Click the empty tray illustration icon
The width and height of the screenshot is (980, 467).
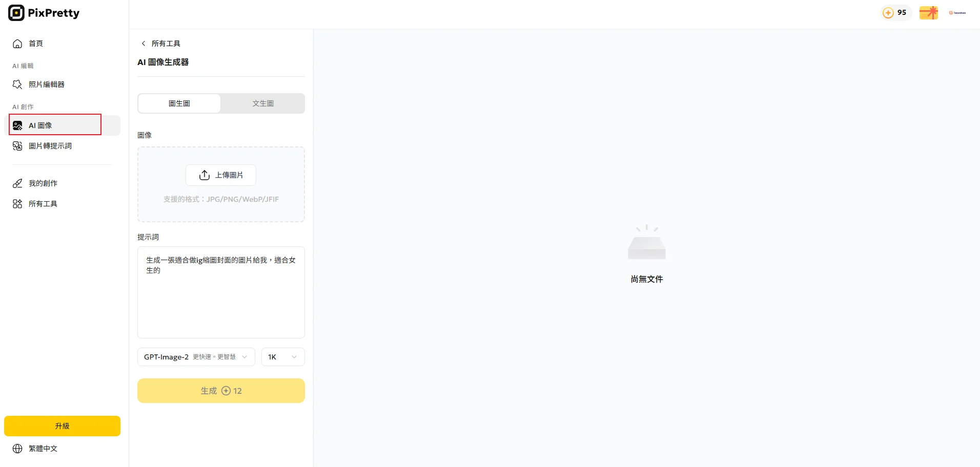pos(647,242)
